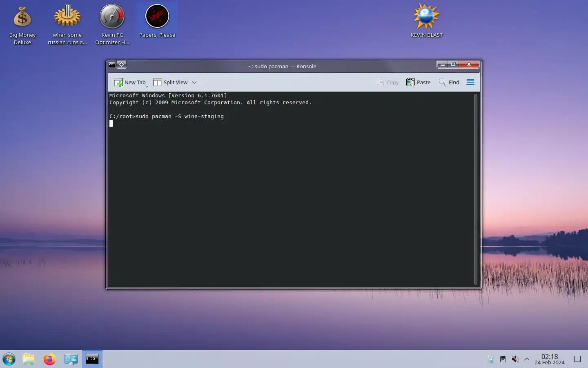Open the KEVIN BLAST desktop icon
This screenshot has width=588, height=368.
(427, 21)
